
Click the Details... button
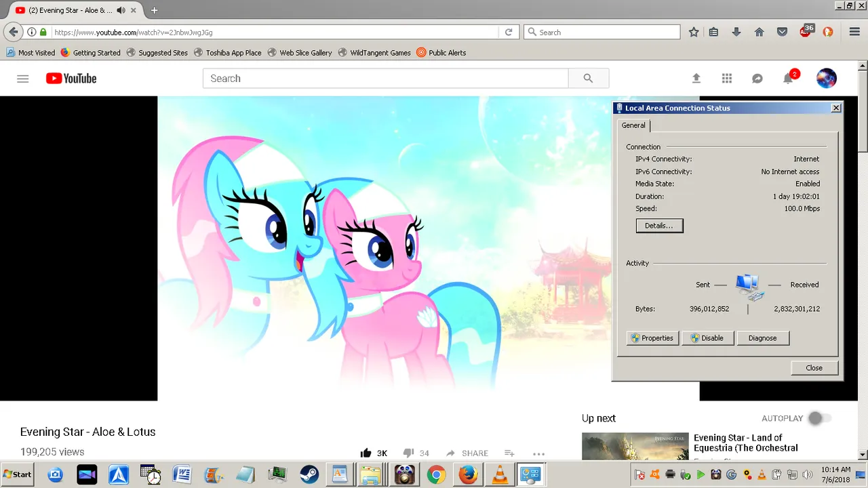coord(659,226)
